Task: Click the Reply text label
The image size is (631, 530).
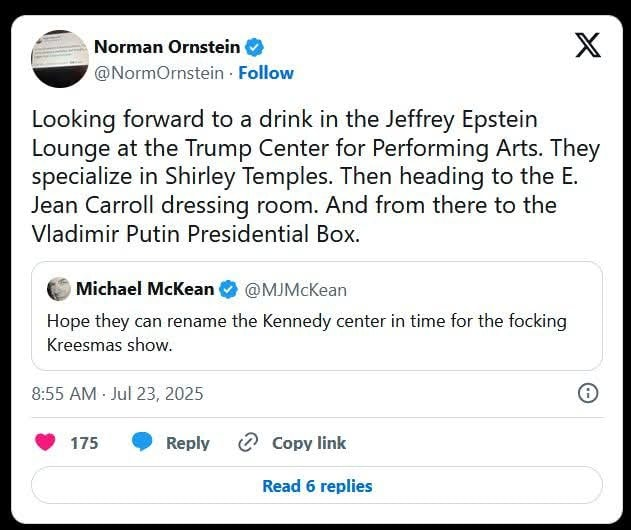Action: [188, 442]
